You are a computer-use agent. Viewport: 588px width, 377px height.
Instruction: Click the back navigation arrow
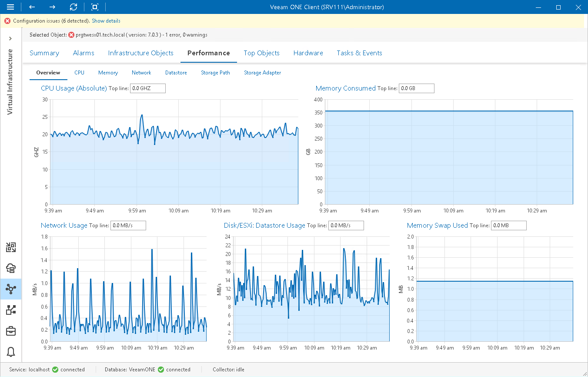32,7
